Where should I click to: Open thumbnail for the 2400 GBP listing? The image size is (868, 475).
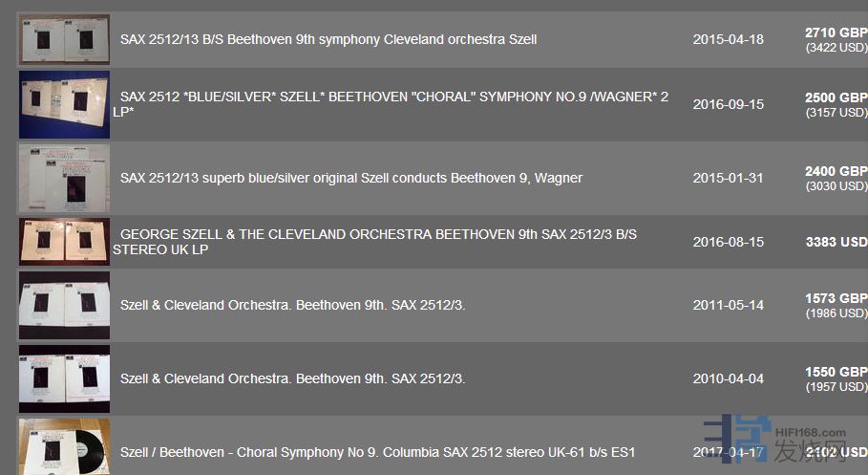(x=64, y=178)
